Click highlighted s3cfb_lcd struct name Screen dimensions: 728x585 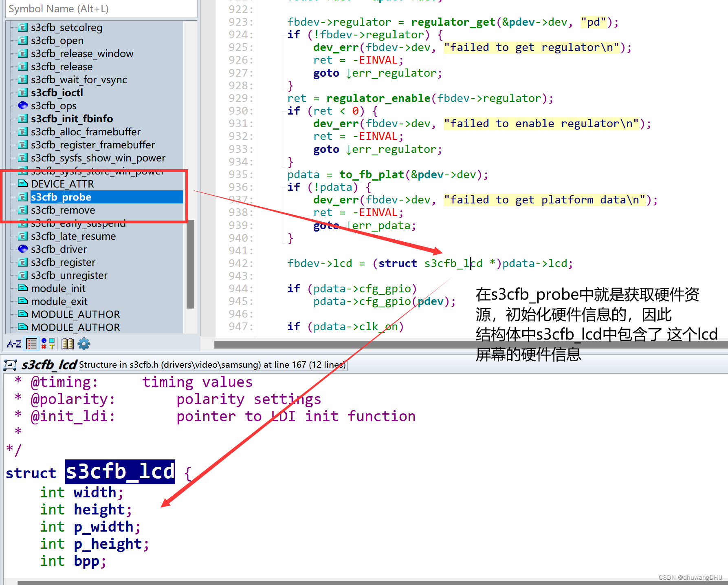[x=120, y=472]
